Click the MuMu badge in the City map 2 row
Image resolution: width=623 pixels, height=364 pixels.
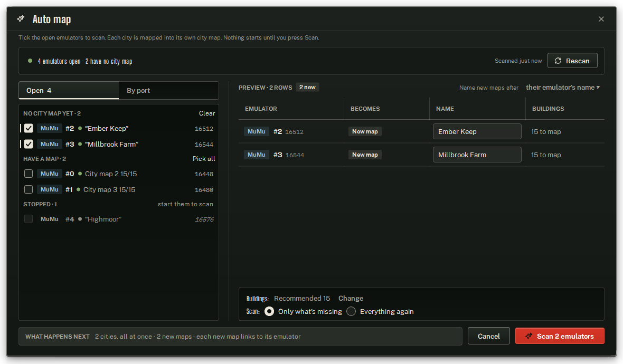pyautogui.click(x=49, y=174)
